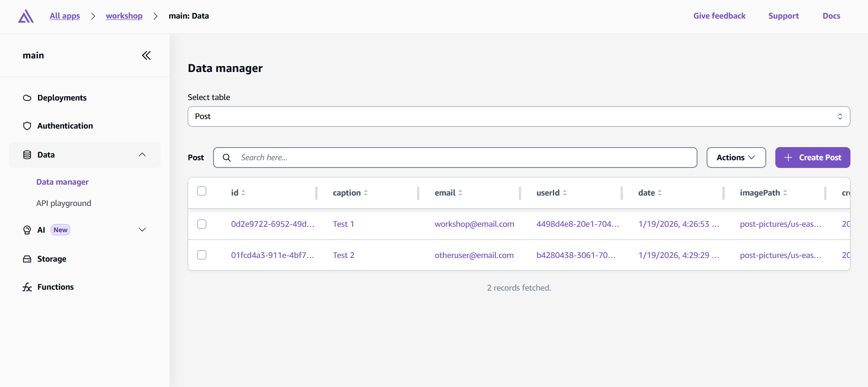
Task: Sort by email column arrows
Action: pos(460,193)
